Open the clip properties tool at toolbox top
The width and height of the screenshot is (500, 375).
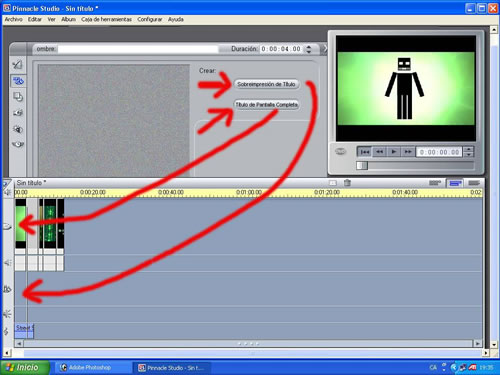tap(18, 64)
